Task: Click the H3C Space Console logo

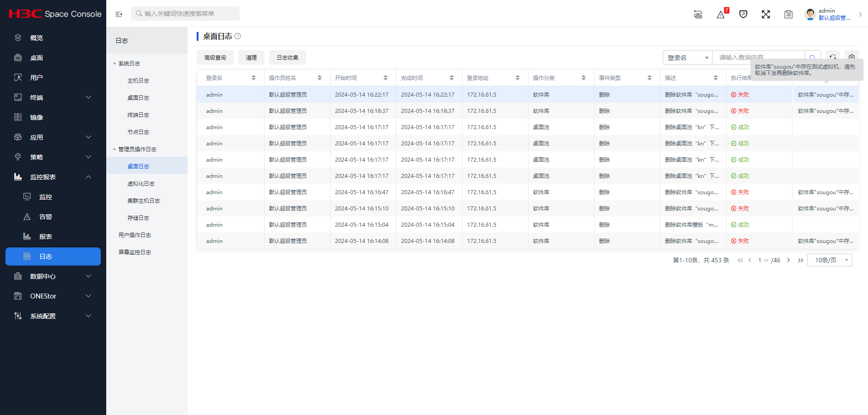Action: point(55,14)
